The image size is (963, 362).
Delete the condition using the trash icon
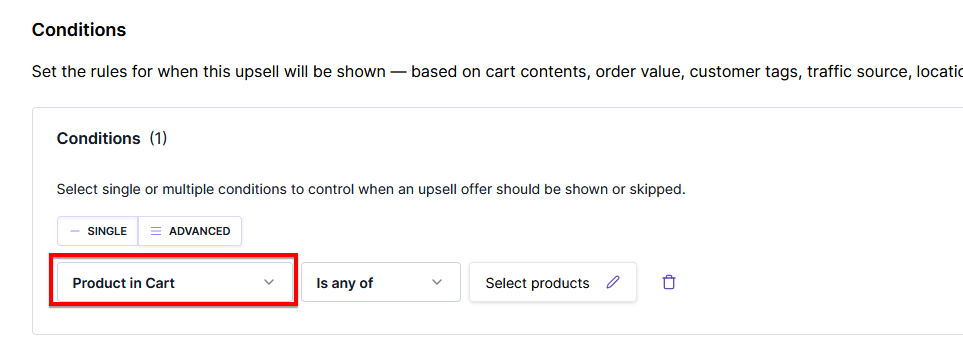[669, 283]
